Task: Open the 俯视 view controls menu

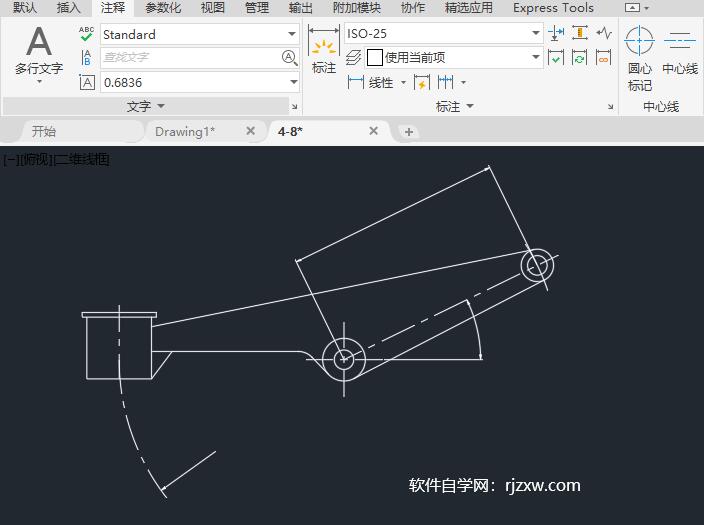Action: click(36, 159)
